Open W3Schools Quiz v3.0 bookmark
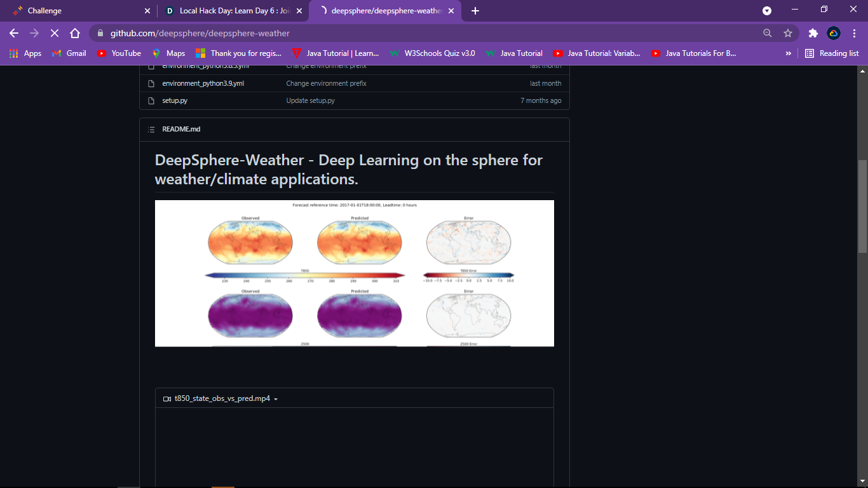This screenshot has height=488, width=868. tap(432, 53)
